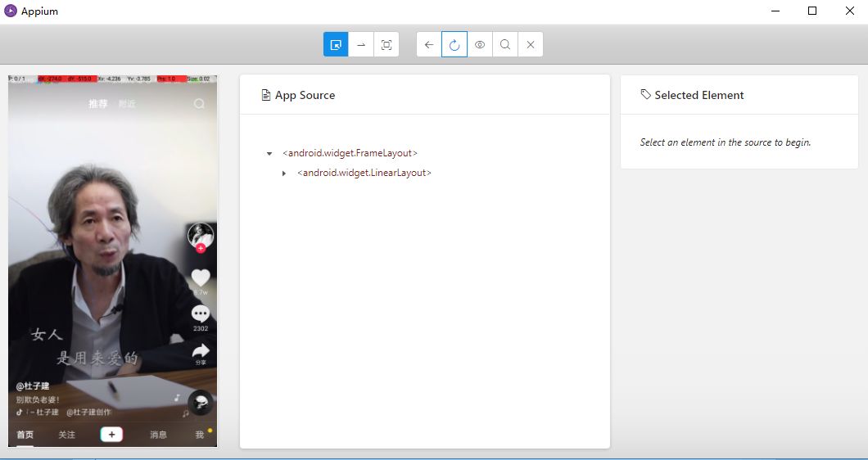The image size is (868, 460).
Task: Tap the comment bubble icon showing 2302
Action: (x=201, y=313)
